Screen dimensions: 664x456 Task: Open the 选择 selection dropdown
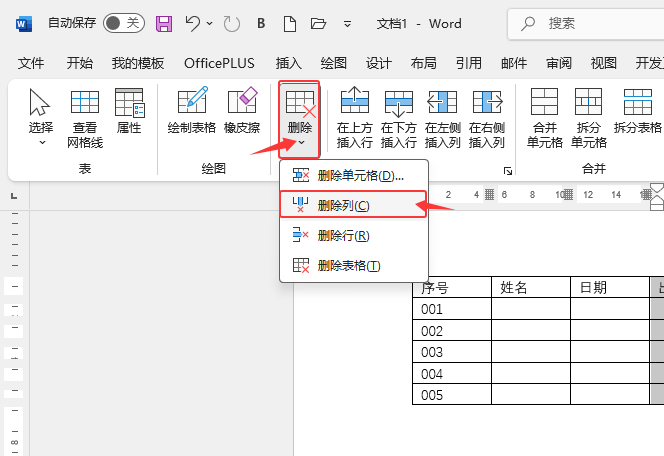point(41,116)
